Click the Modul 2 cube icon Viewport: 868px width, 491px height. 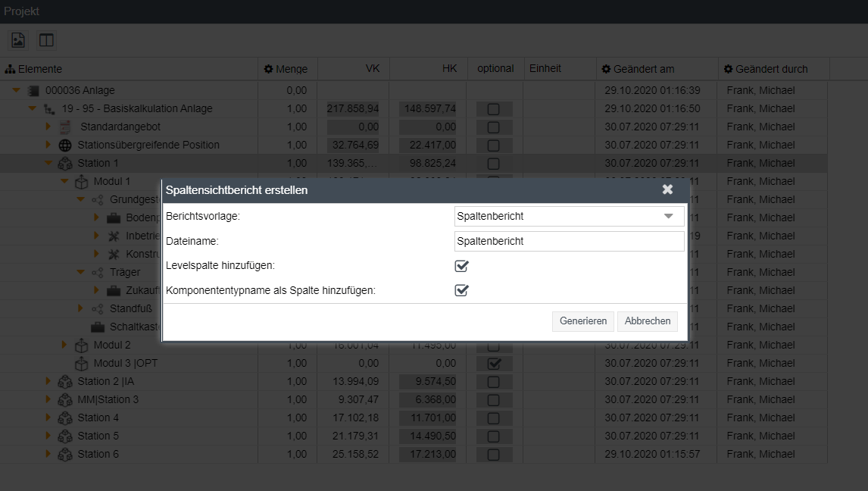click(x=81, y=346)
